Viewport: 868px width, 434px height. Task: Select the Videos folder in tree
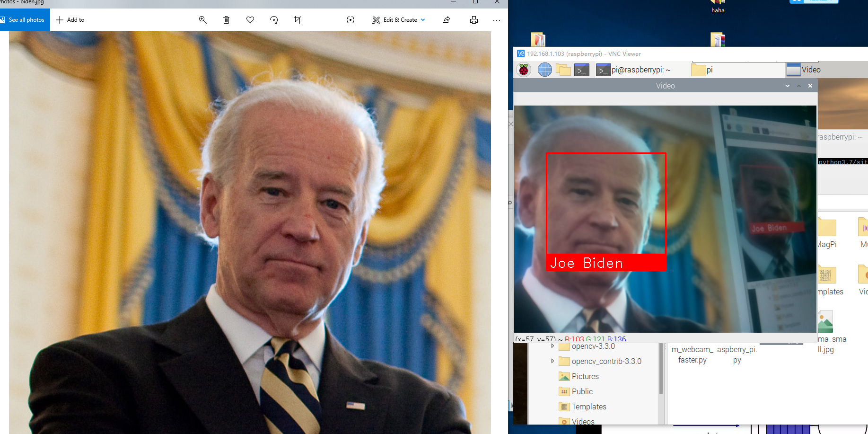(583, 421)
